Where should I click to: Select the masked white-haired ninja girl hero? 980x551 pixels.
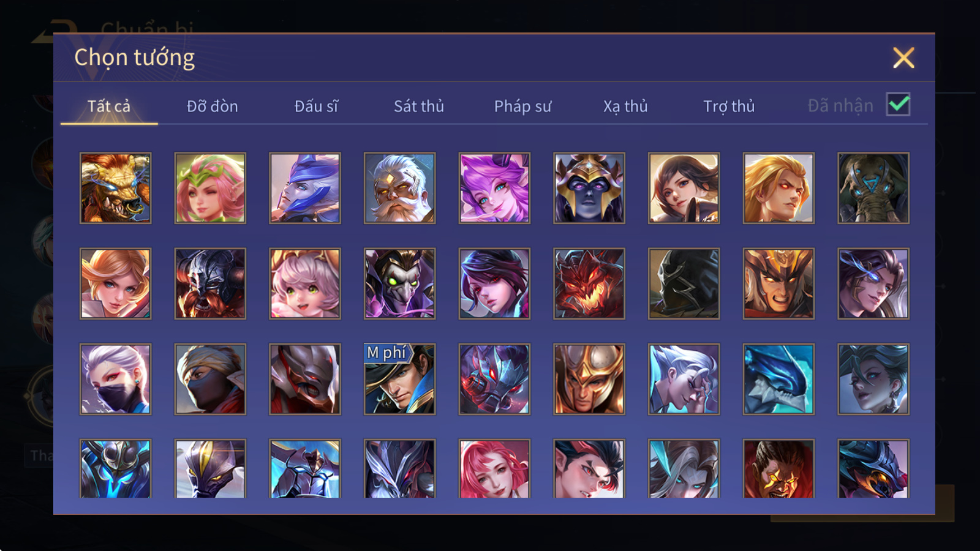coord(115,379)
